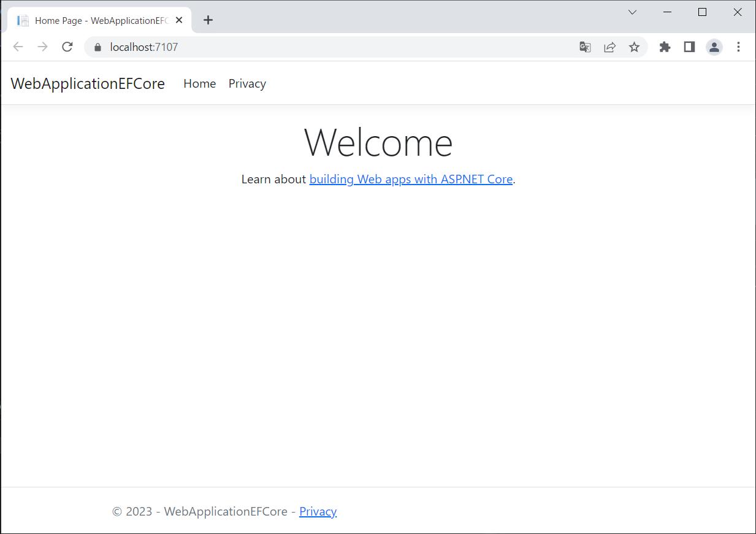Close the Home Page tab
The height and width of the screenshot is (534, 756).
[179, 20]
